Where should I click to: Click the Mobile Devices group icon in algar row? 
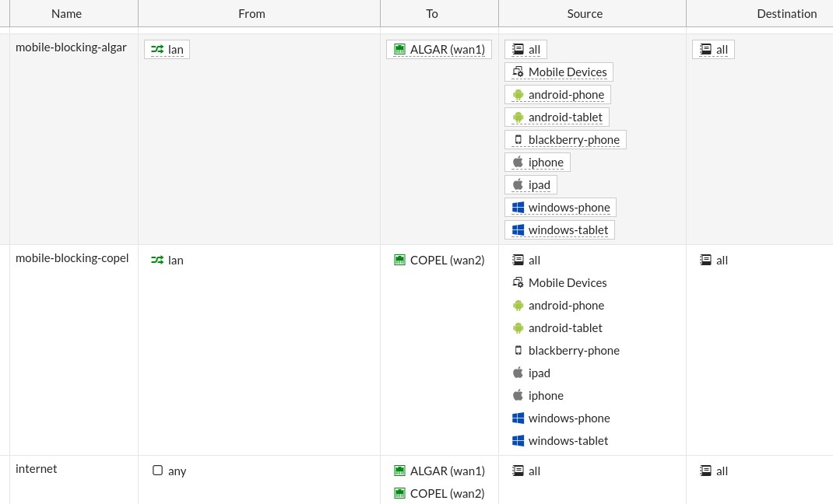tap(518, 72)
